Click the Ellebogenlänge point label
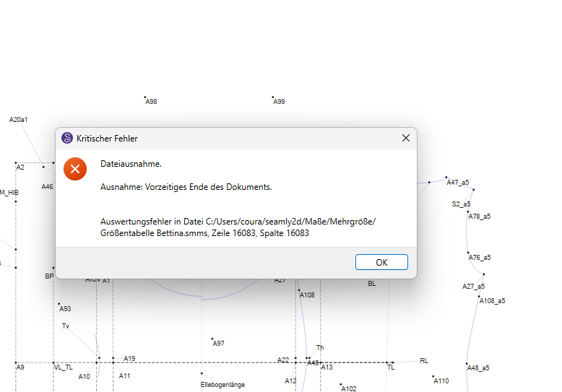This screenshot has height=392, width=562. tap(222, 385)
